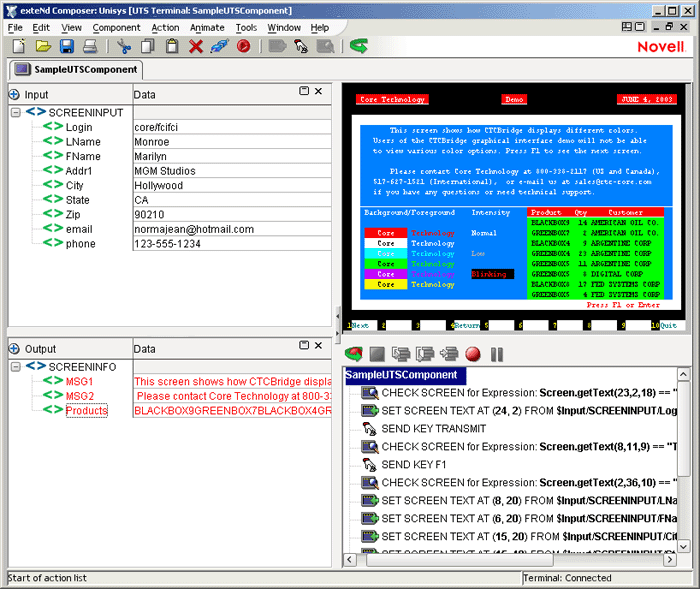
Task: Click the red X Delete icon
Action: pos(196,46)
